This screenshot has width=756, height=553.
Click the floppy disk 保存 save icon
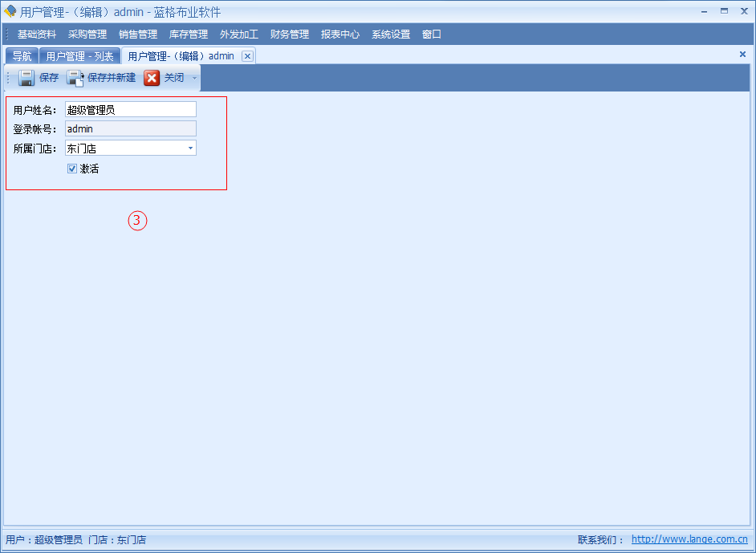click(26, 78)
